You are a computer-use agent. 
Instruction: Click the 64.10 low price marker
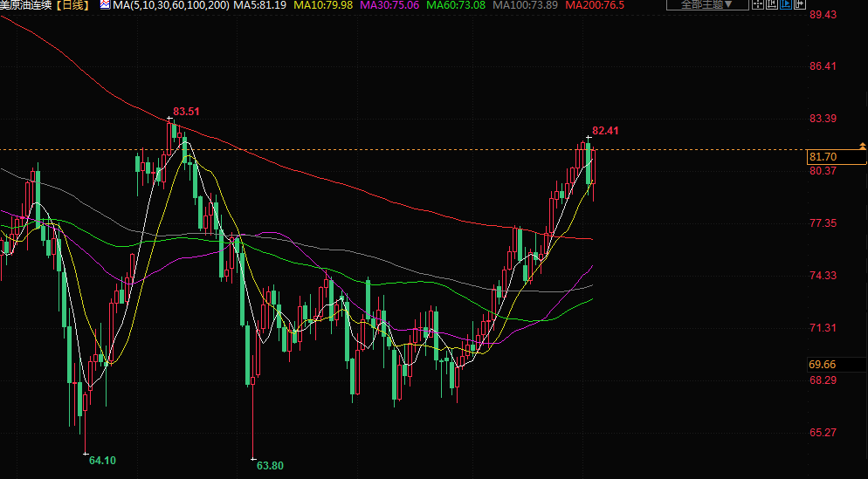pyautogui.click(x=103, y=460)
